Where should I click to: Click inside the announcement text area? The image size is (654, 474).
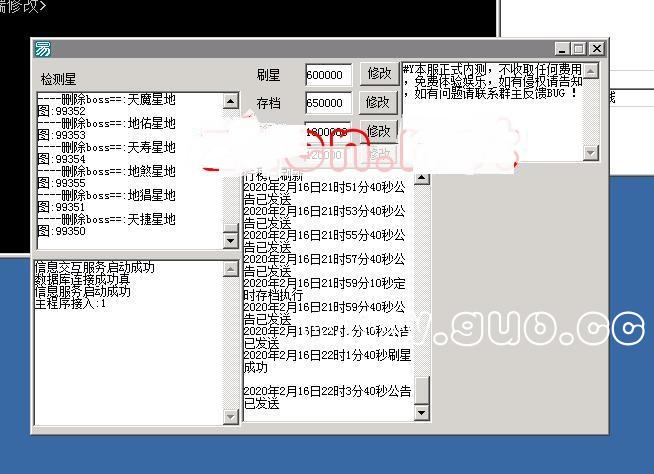coord(490,120)
